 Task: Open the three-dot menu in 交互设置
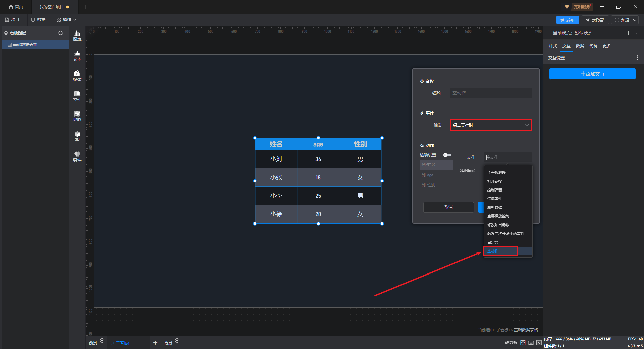click(x=637, y=58)
